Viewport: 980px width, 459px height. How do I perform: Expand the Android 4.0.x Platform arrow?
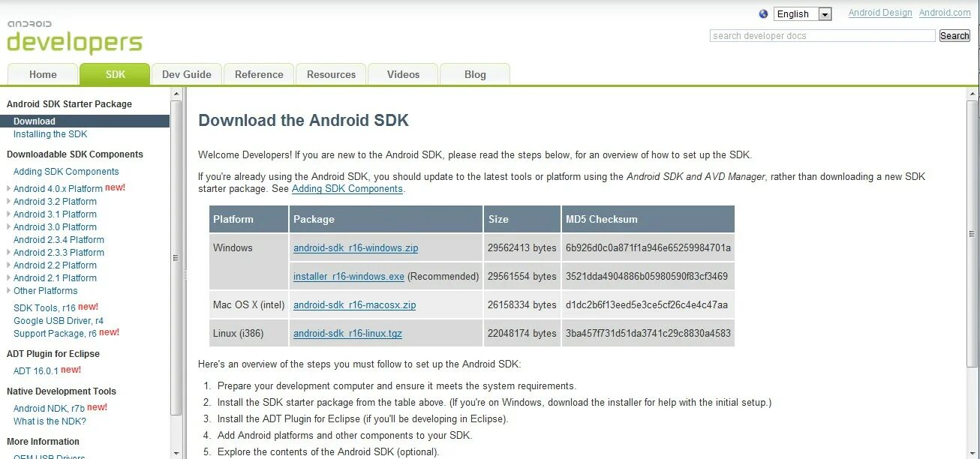click(8, 189)
